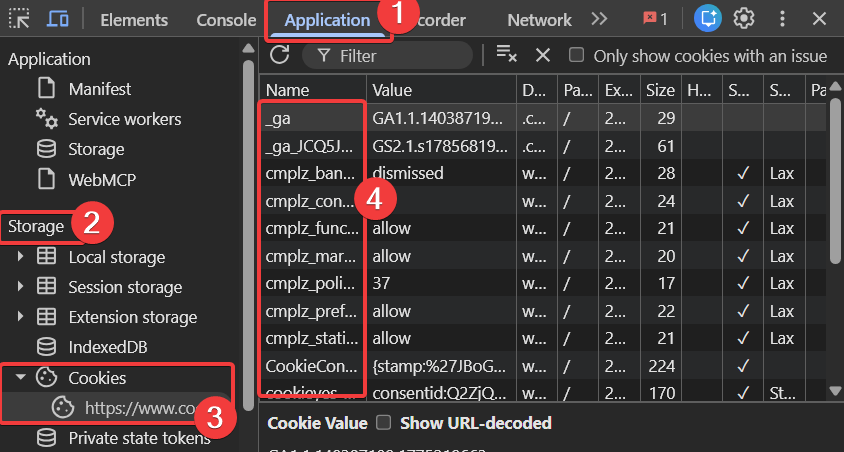Select the cmplz_func... cookie row
This screenshot has width=844, height=452.
point(544,228)
